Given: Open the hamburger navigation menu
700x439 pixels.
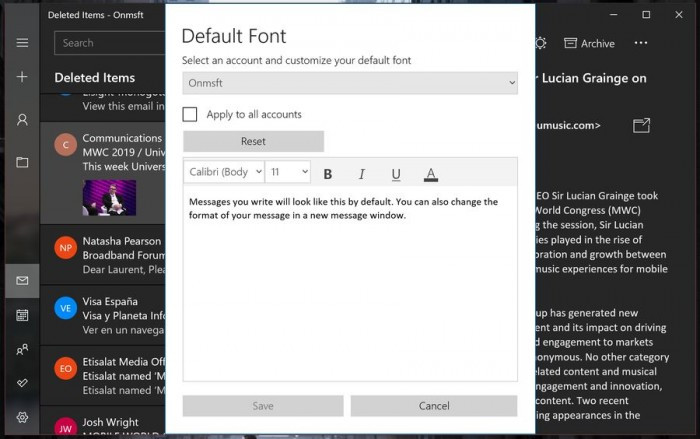Looking at the screenshot, I should coord(22,42).
